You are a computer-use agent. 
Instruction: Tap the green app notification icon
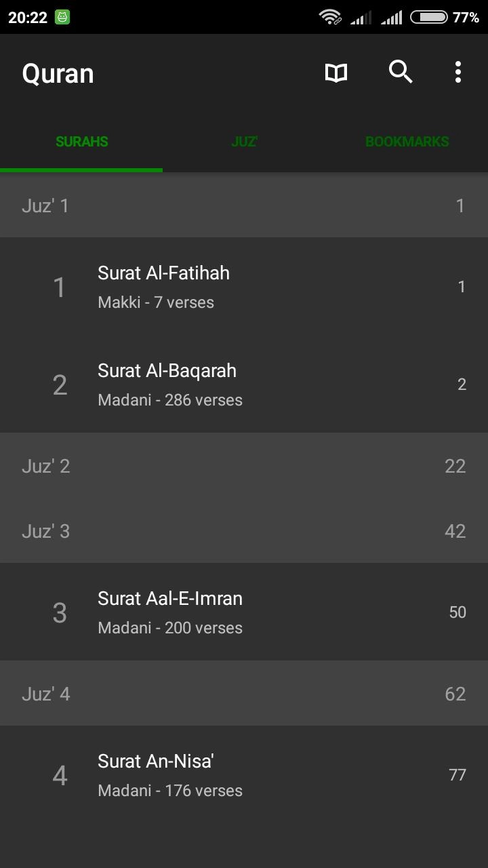(x=62, y=18)
